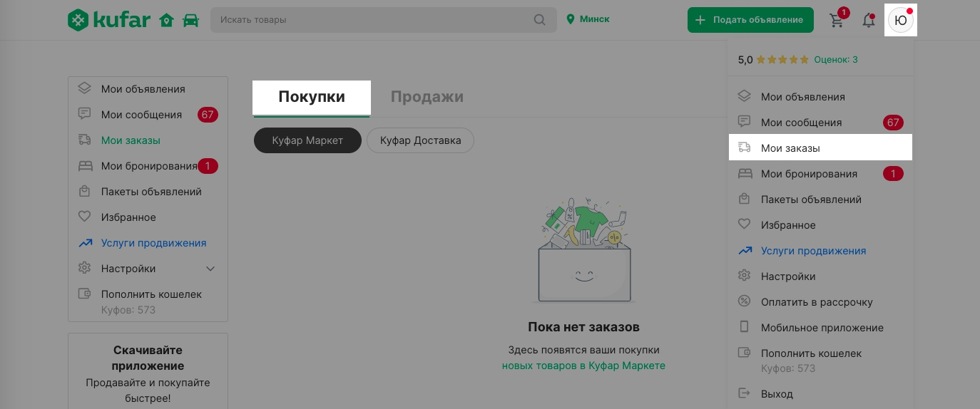Viewport: 980px width, 409px height.
Task: Select the Куфар Доставка filter
Action: [x=420, y=140]
